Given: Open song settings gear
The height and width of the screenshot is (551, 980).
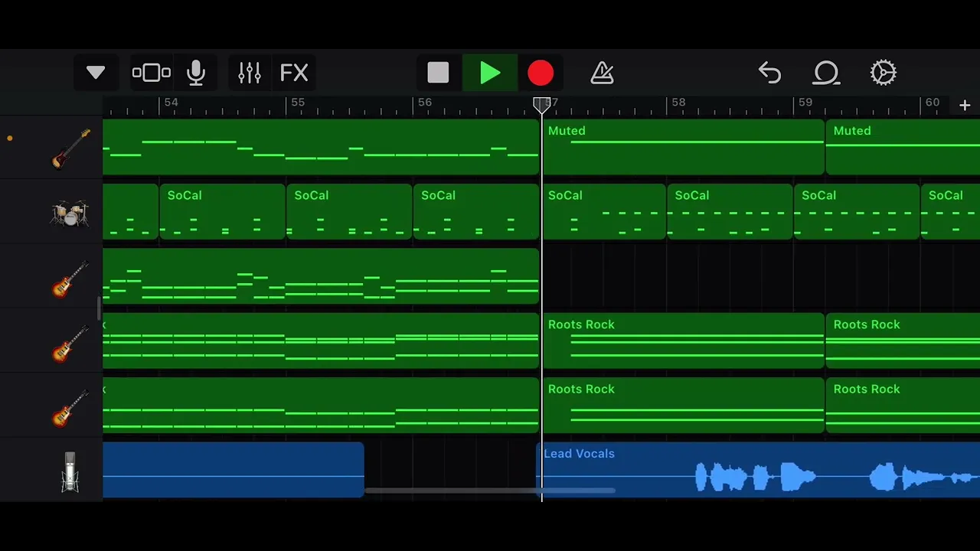Looking at the screenshot, I should 883,73.
